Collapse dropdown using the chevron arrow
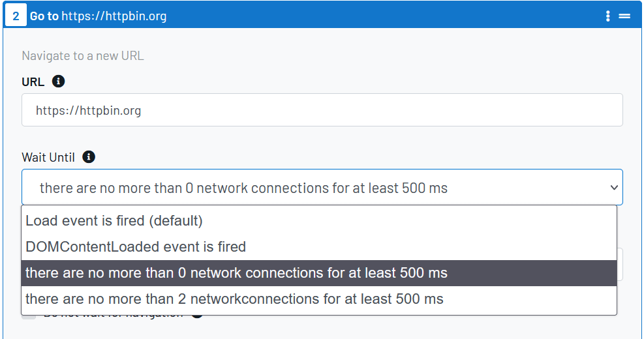Viewport: 644px width, 339px height. [614, 188]
